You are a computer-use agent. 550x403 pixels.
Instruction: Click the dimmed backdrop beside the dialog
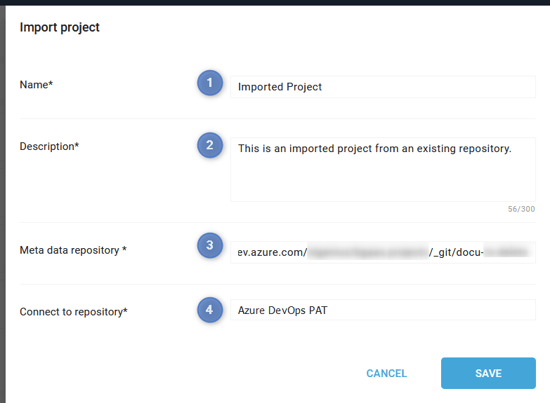[x=2, y=203]
